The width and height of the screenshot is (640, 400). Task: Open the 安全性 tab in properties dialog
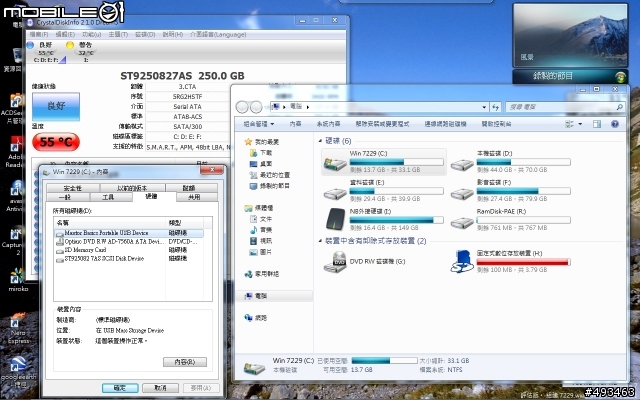point(73,188)
